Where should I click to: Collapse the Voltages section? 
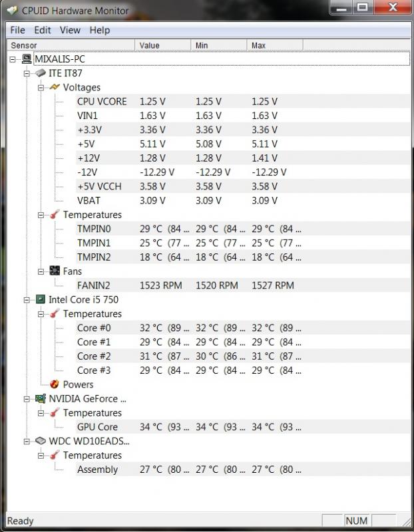41,88
